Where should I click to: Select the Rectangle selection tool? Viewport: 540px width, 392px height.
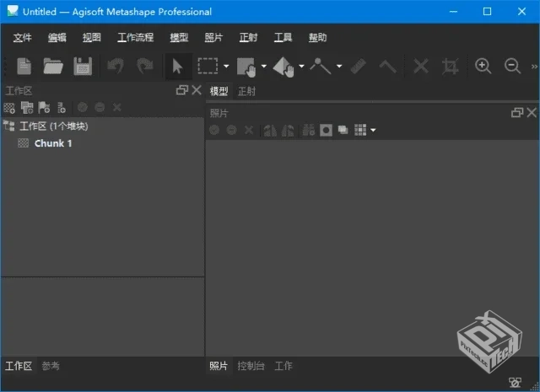click(208, 66)
